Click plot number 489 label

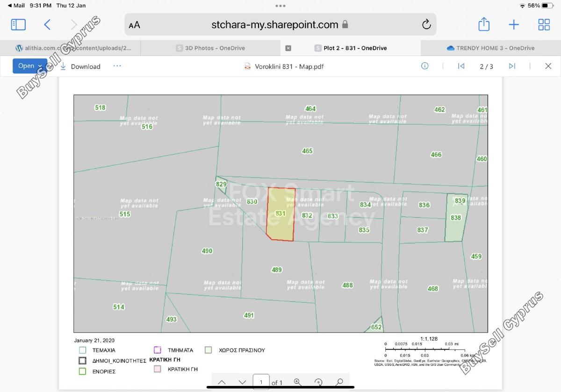tap(277, 270)
